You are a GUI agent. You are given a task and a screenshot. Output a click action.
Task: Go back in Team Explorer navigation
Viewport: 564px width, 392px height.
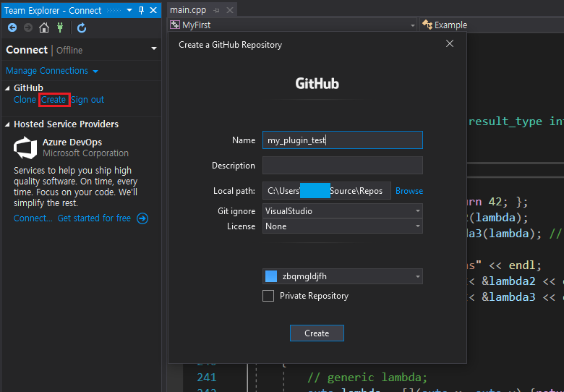pos(12,27)
